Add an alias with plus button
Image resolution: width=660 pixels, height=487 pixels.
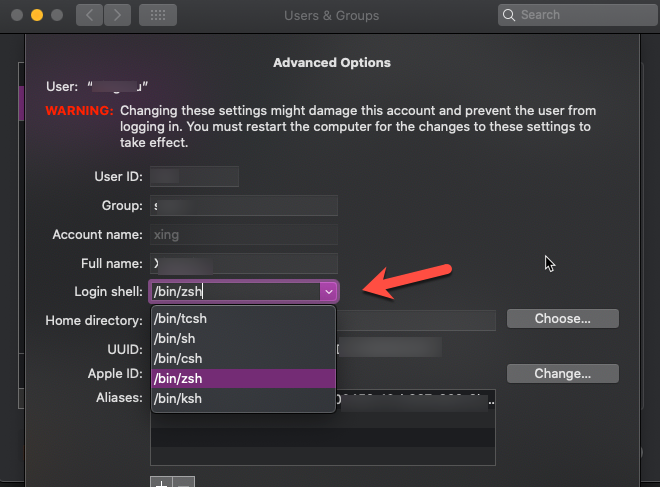tap(161, 482)
